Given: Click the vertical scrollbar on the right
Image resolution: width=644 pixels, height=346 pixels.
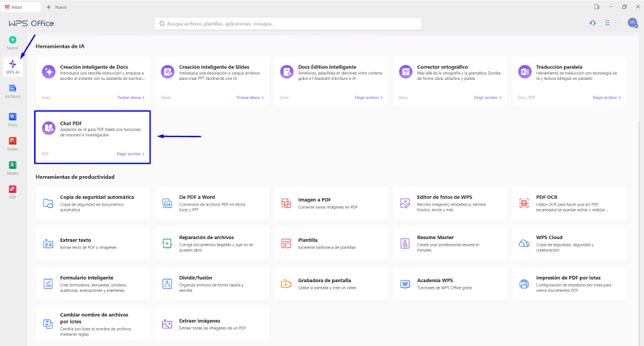Looking at the screenshot, I should click(640, 233).
